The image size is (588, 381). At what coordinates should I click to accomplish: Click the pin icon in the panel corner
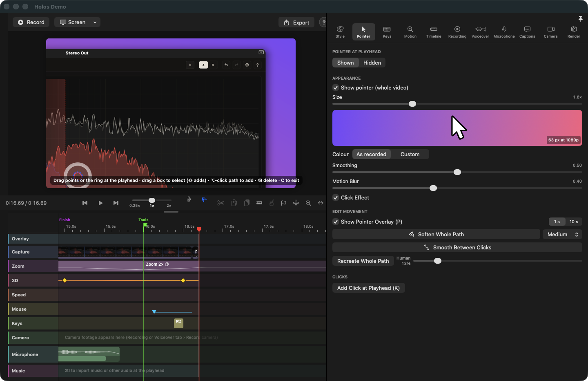coord(580,19)
